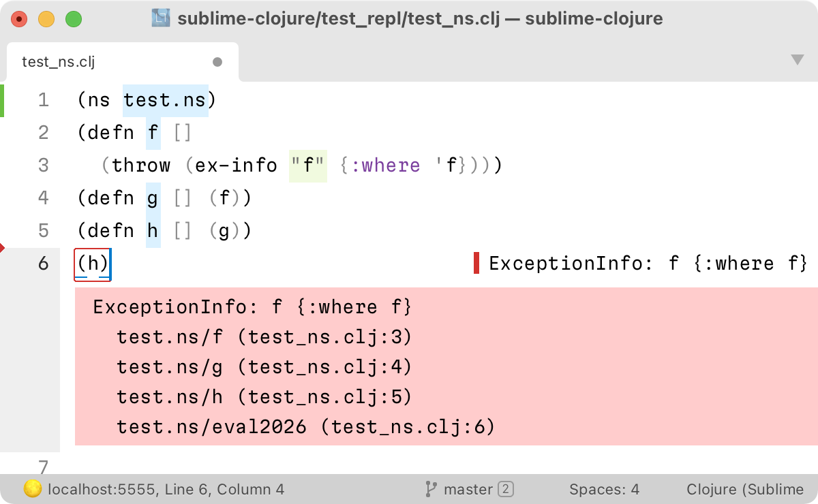Open the Spaces: 4 indentation menu
This screenshot has width=818, height=504.
605,489
